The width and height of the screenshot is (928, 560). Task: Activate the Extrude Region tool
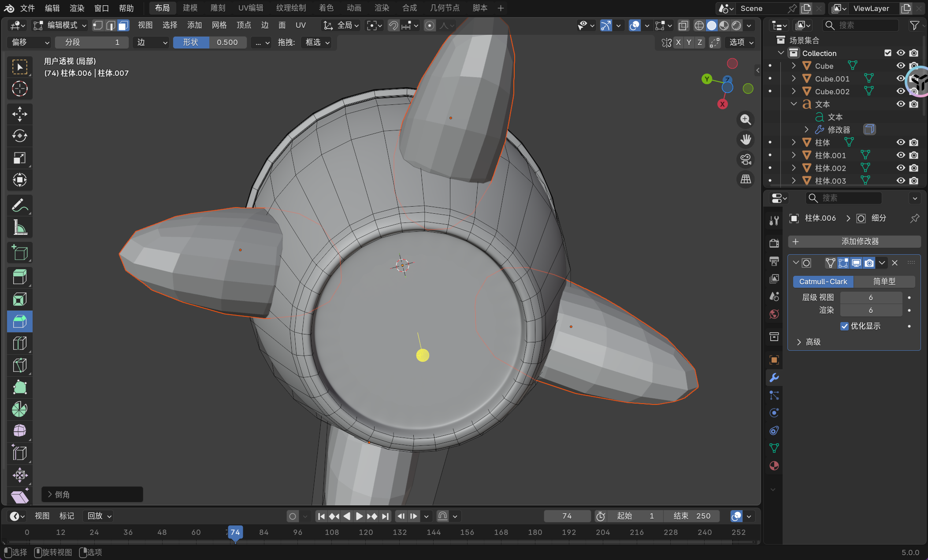(x=19, y=277)
